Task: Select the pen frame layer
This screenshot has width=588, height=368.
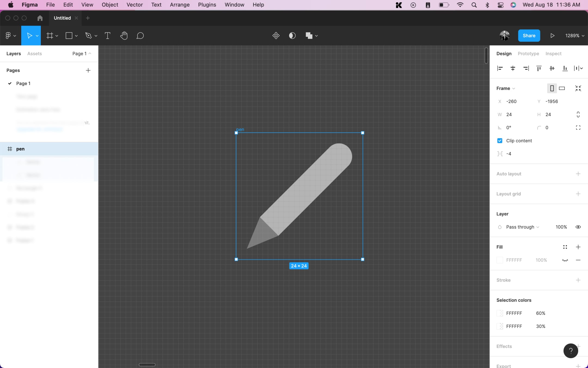Action: pyautogui.click(x=49, y=149)
